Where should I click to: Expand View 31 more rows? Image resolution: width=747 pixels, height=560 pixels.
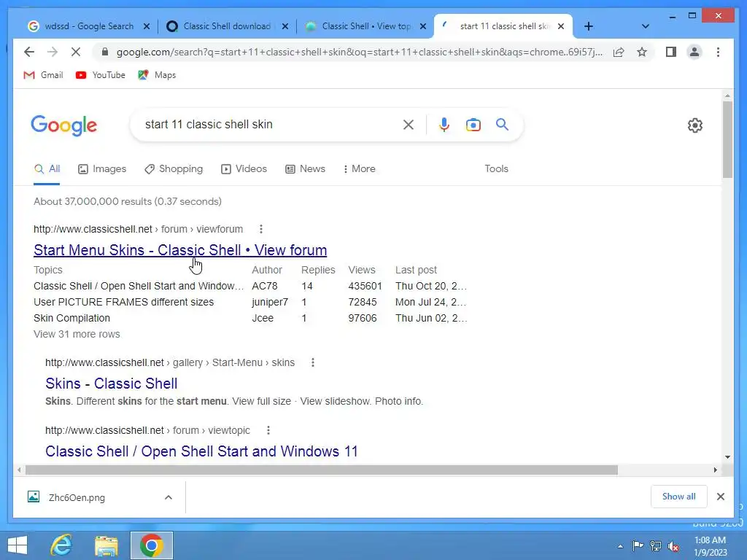[77, 334]
